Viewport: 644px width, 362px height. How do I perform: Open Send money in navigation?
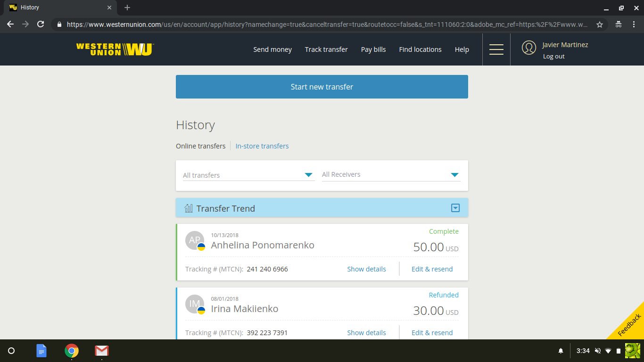(272, 49)
